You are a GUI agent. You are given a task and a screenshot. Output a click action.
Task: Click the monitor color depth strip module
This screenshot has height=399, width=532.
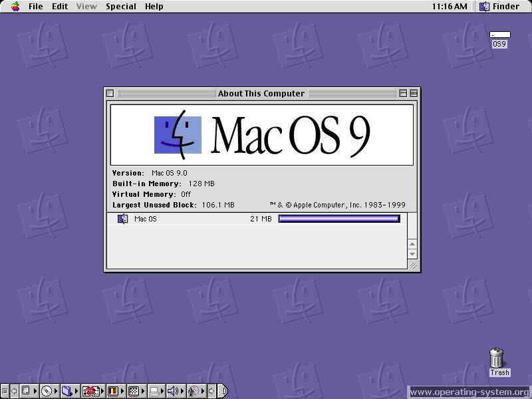click(112, 391)
